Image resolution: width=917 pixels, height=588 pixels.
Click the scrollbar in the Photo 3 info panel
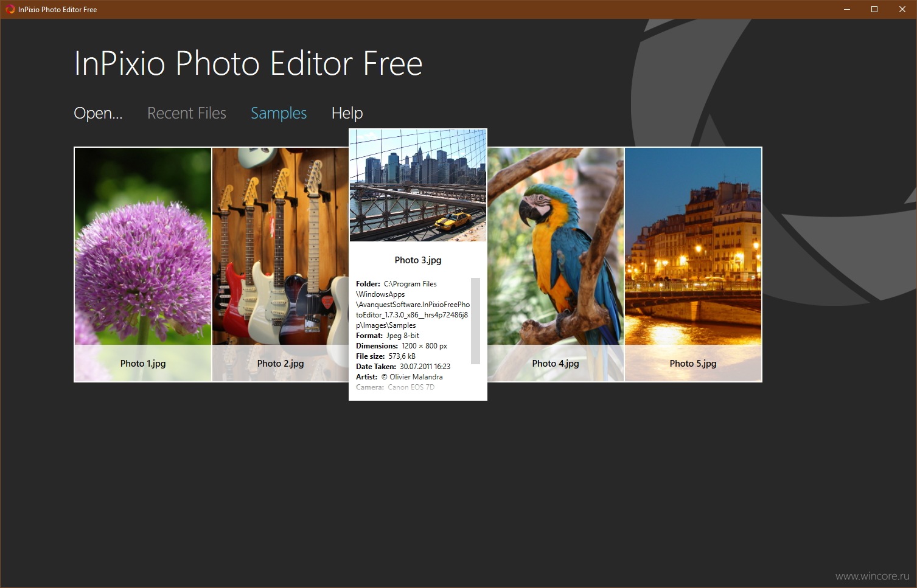coord(476,321)
